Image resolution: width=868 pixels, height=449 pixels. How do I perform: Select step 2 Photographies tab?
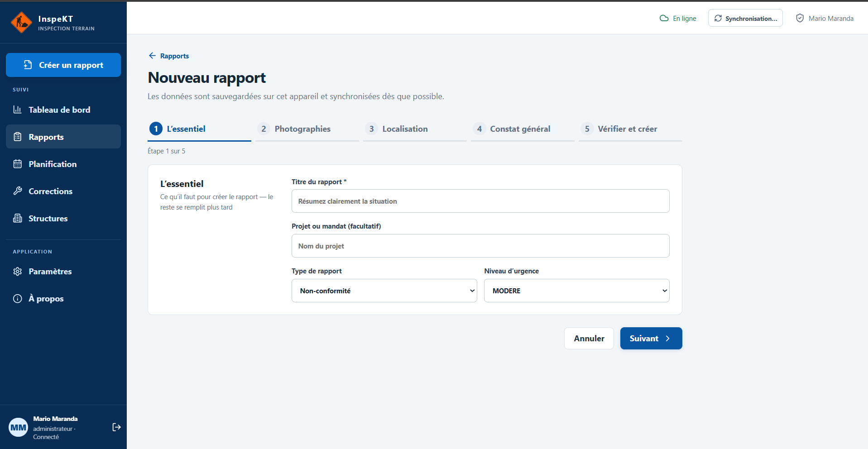[307, 129]
